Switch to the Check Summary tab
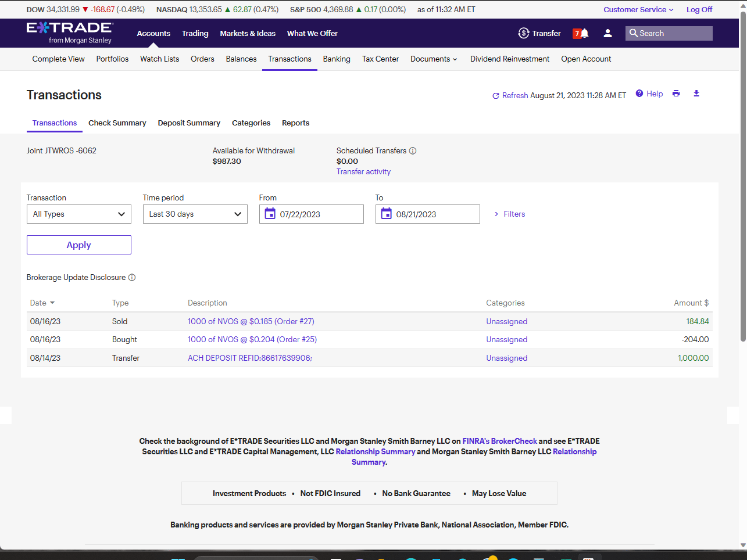747x560 pixels. point(117,123)
